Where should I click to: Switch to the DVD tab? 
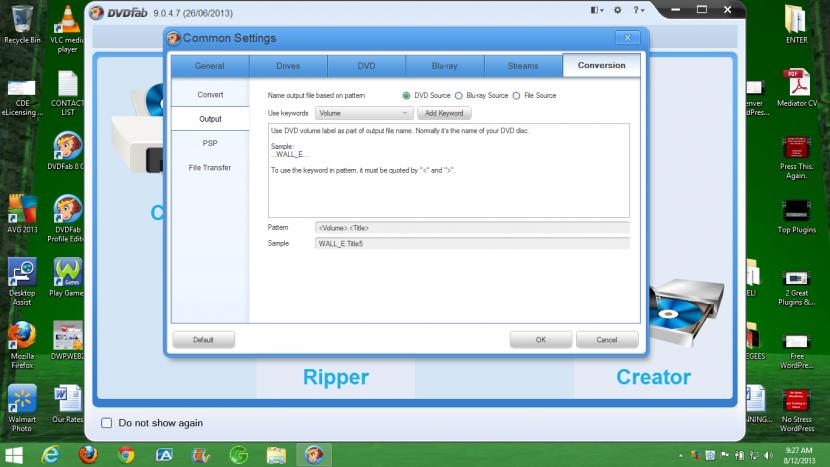pos(366,66)
